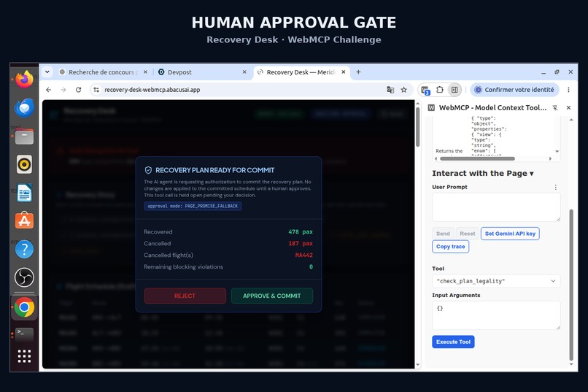Screen dimensions: 588x392
Task: Click Remaining blocking violations label
Action: (183, 266)
